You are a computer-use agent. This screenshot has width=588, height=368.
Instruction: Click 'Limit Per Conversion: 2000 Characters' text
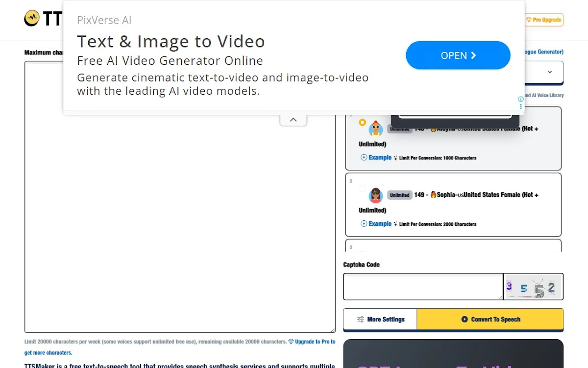click(438, 224)
